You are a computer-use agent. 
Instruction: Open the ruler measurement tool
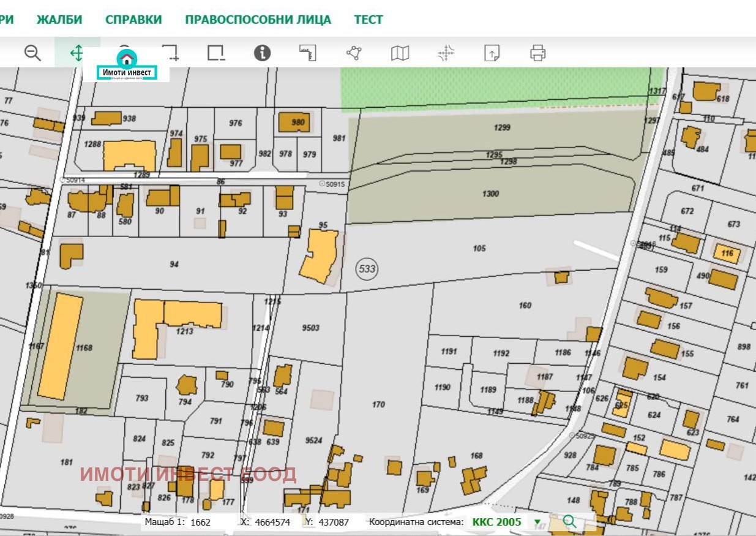[308, 53]
